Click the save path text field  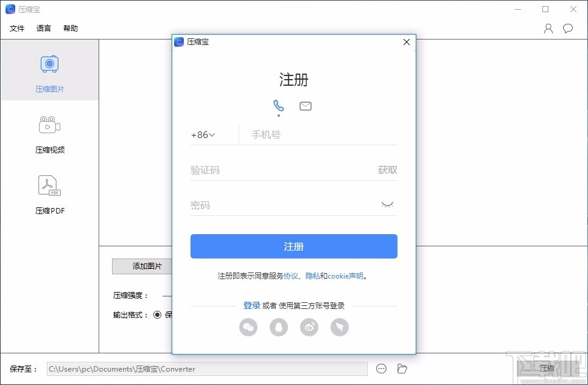(207, 369)
